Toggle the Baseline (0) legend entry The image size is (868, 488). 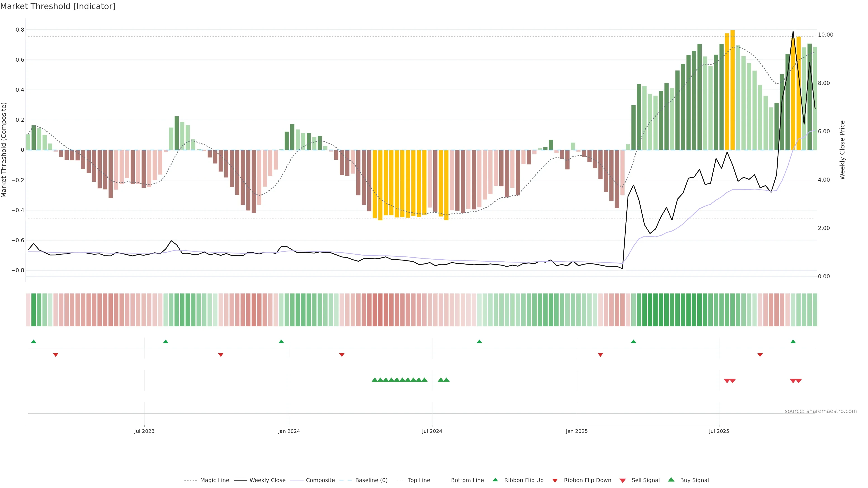(x=371, y=480)
